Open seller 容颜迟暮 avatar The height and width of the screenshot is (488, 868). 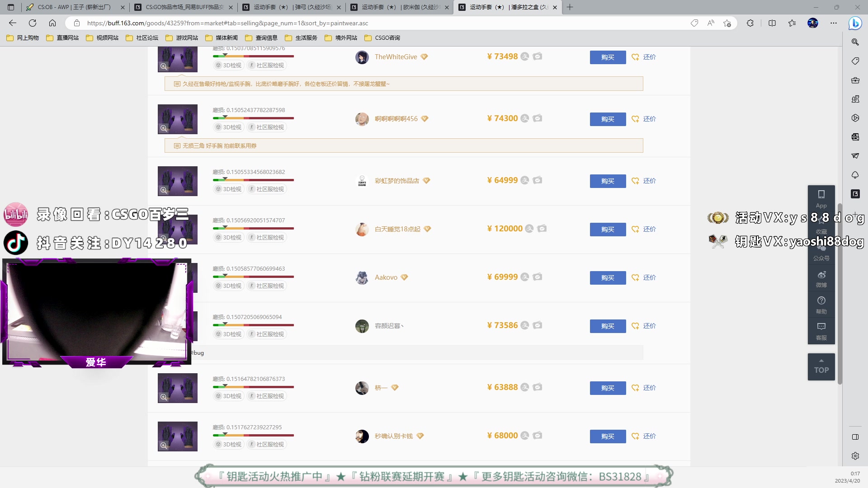[362, 326]
